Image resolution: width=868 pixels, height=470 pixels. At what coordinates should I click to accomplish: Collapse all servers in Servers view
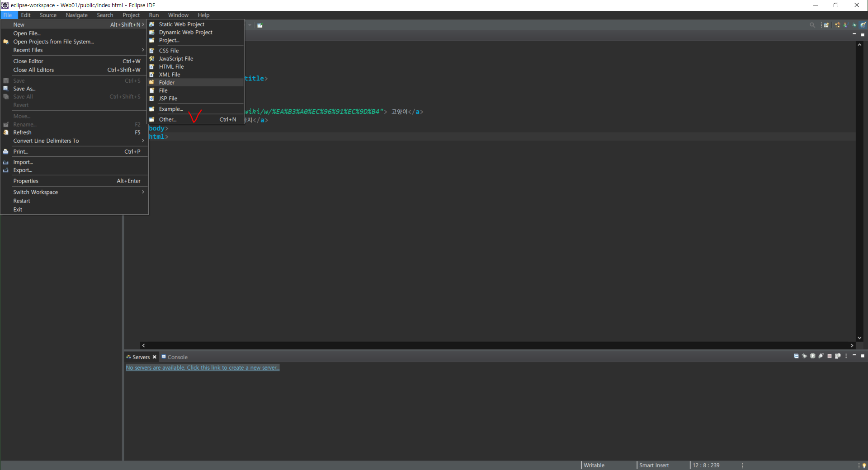coord(796,356)
